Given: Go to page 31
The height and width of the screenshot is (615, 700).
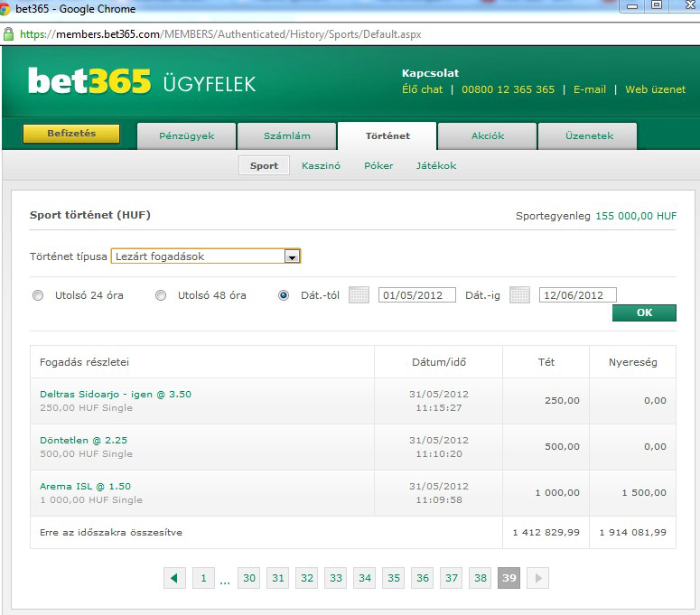Looking at the screenshot, I should tap(278, 578).
